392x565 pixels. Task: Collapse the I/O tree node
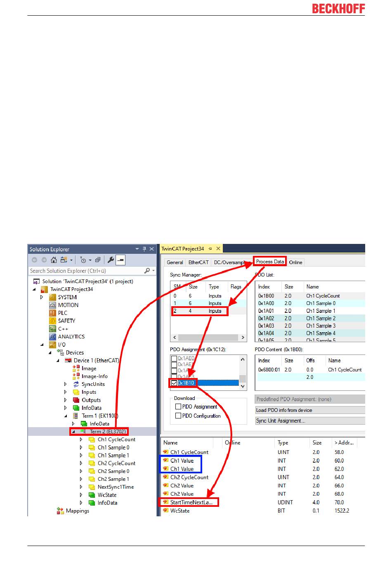point(42,345)
